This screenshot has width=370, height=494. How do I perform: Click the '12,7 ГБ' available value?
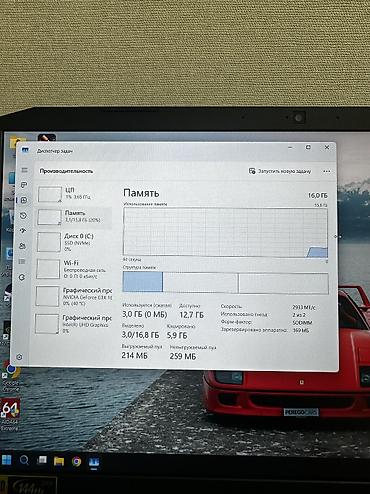[x=192, y=315]
